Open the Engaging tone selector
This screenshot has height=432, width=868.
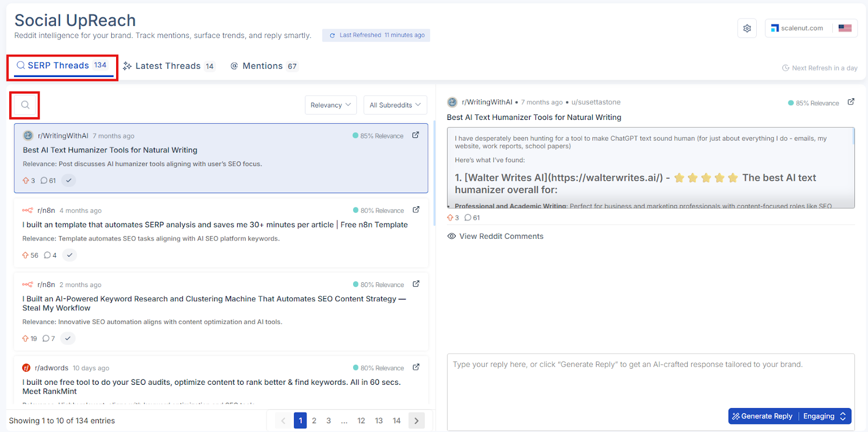click(825, 416)
